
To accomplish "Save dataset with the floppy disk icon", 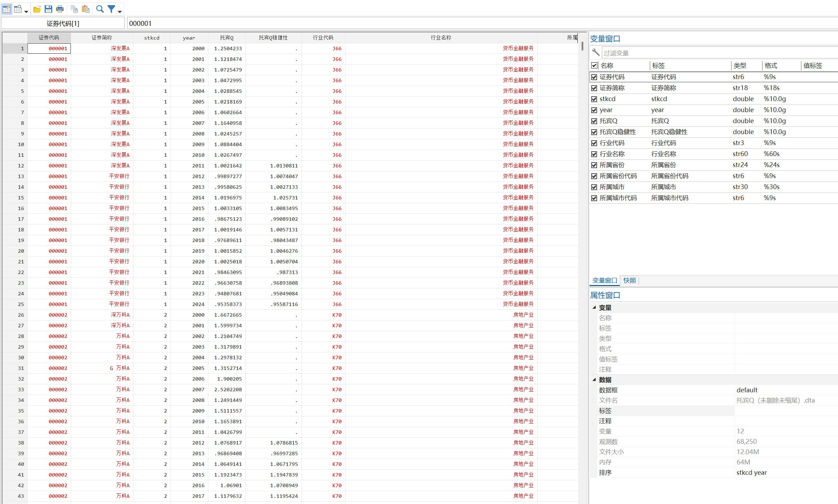I will click(48, 9).
